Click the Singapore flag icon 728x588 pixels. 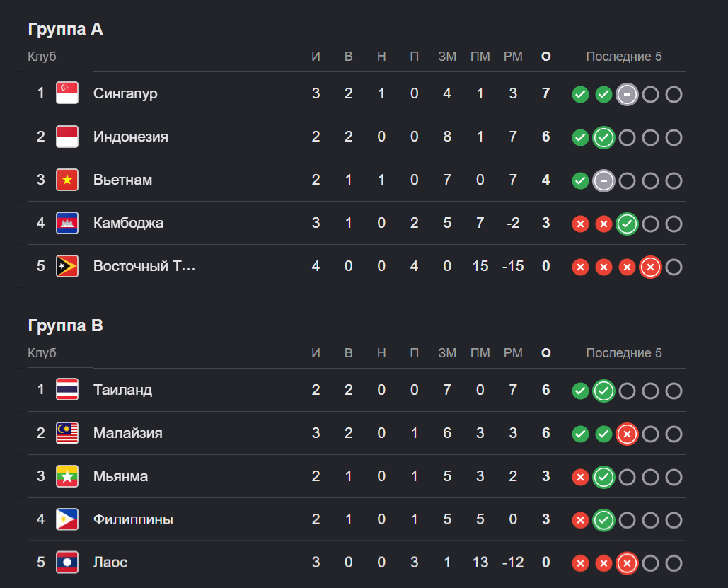pos(67,93)
